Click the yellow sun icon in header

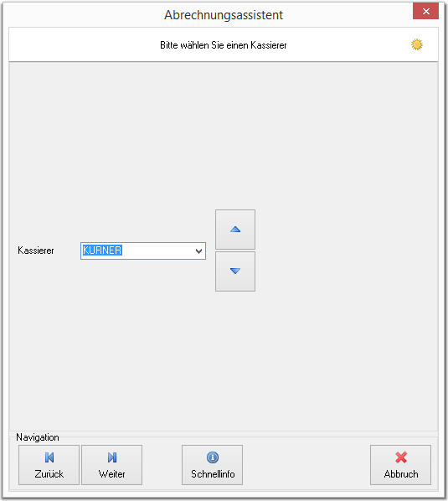coord(417,44)
